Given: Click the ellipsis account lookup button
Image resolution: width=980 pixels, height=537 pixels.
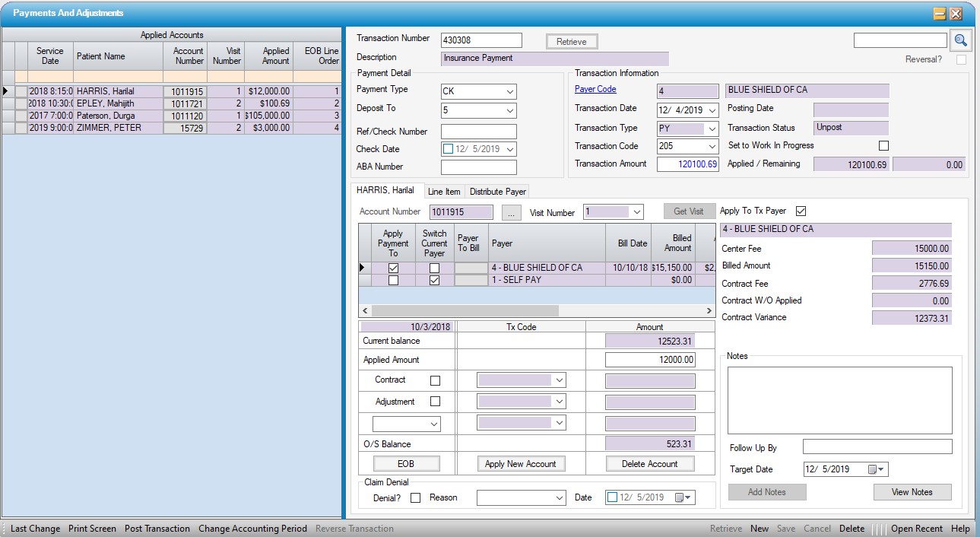Looking at the screenshot, I should (x=511, y=213).
